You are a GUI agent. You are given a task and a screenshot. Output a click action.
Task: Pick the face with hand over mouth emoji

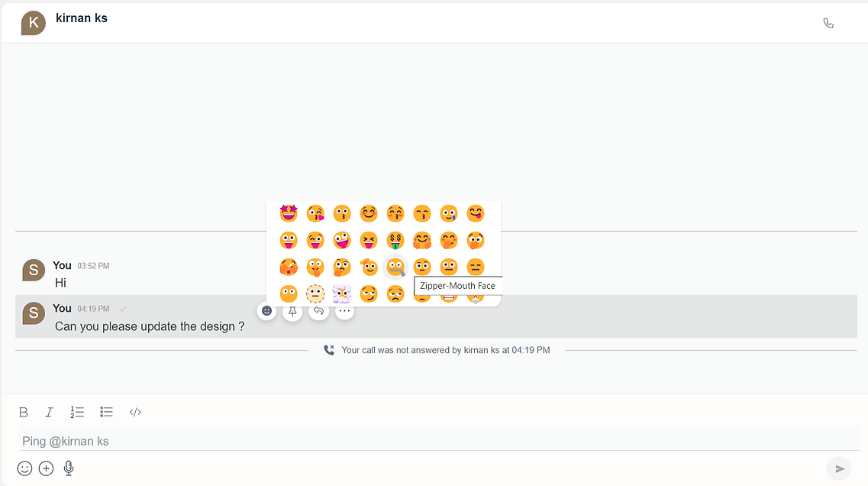point(449,240)
